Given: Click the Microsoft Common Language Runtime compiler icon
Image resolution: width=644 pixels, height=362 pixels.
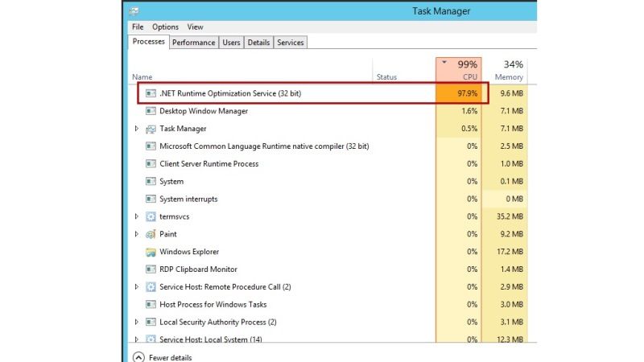Looking at the screenshot, I should 151,146.
